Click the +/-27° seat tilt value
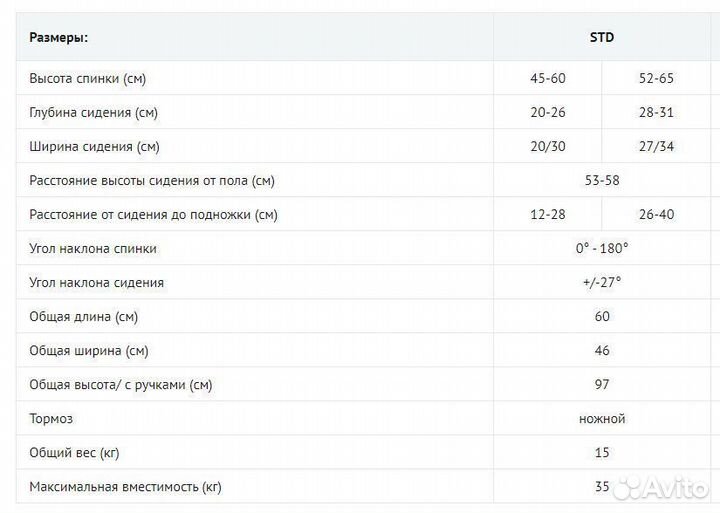The image size is (720, 513). (602, 282)
